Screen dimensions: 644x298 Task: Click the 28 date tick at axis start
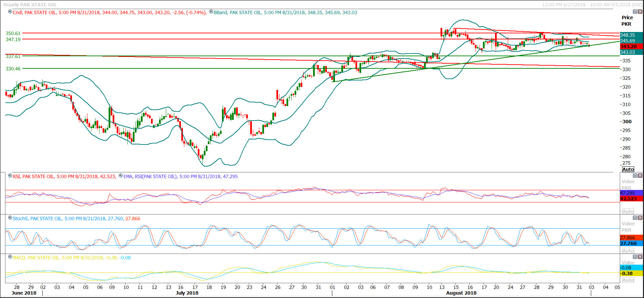17,287
